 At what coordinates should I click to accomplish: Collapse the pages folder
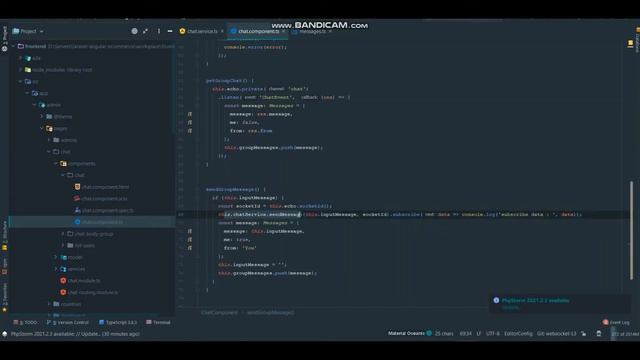[x=42, y=129]
